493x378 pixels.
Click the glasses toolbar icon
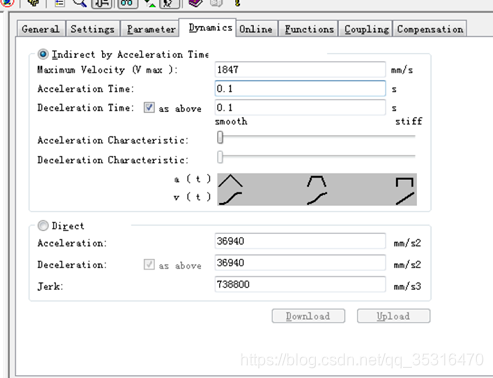127,3
